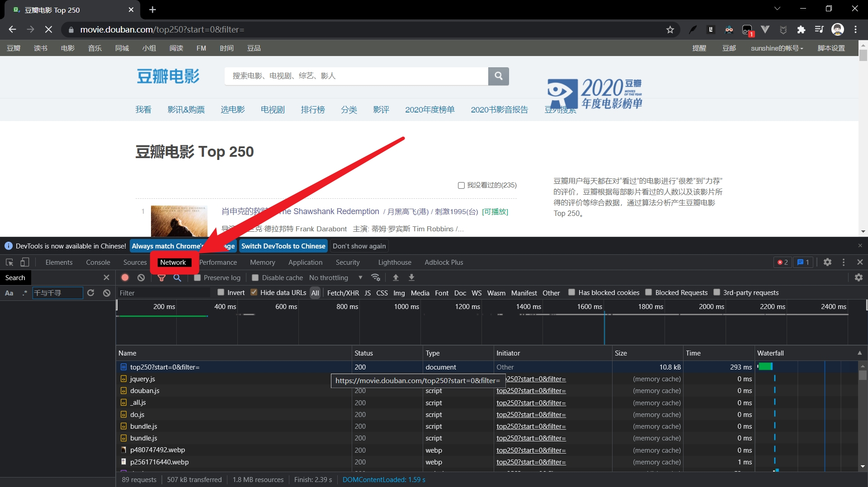Check 3rd-party requests checkbox

pyautogui.click(x=717, y=292)
